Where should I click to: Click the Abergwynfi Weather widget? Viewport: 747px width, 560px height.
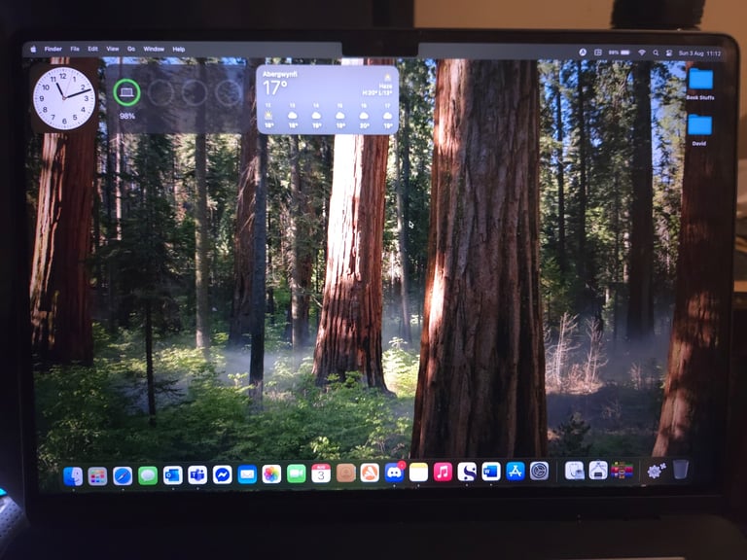click(x=328, y=99)
